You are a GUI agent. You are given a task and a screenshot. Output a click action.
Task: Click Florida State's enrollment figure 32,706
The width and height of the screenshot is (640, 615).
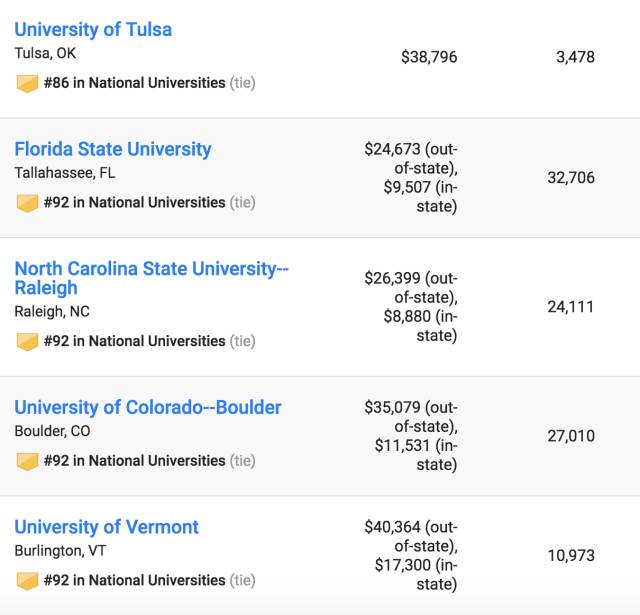point(571,178)
